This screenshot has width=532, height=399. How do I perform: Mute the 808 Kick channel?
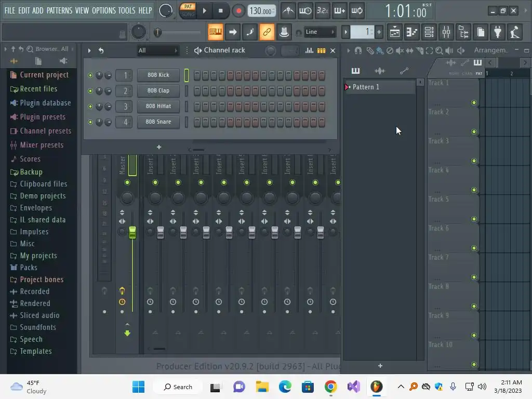coord(90,75)
